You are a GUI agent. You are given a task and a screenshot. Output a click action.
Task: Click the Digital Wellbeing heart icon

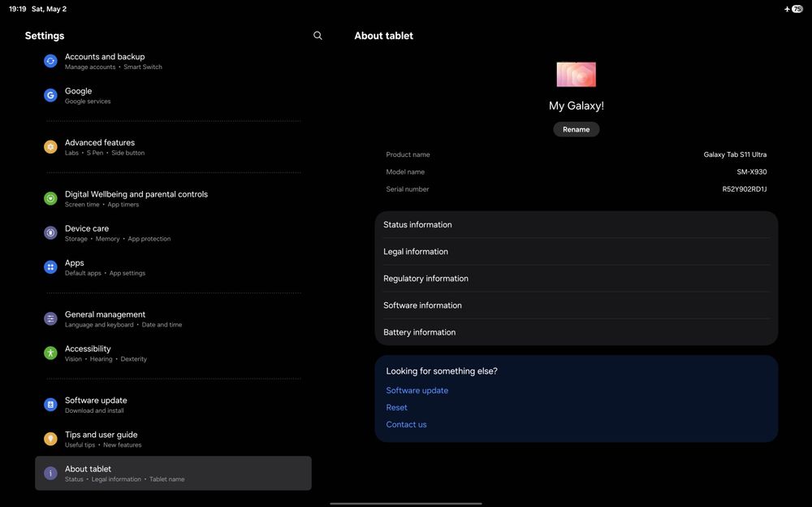click(50, 198)
